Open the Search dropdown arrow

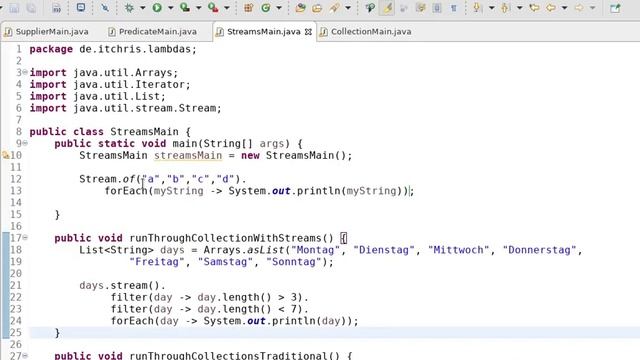coord(348,8)
